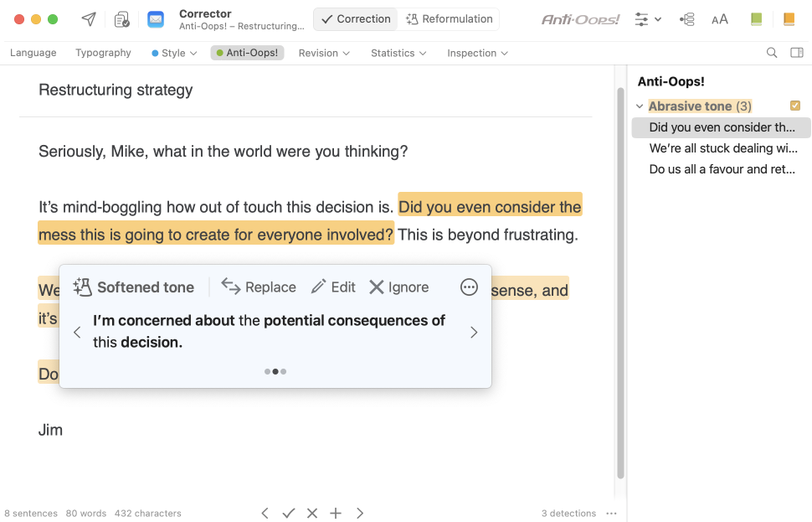The height and width of the screenshot is (522, 812).
Task: Open text size AA settings
Action: coord(719,19)
